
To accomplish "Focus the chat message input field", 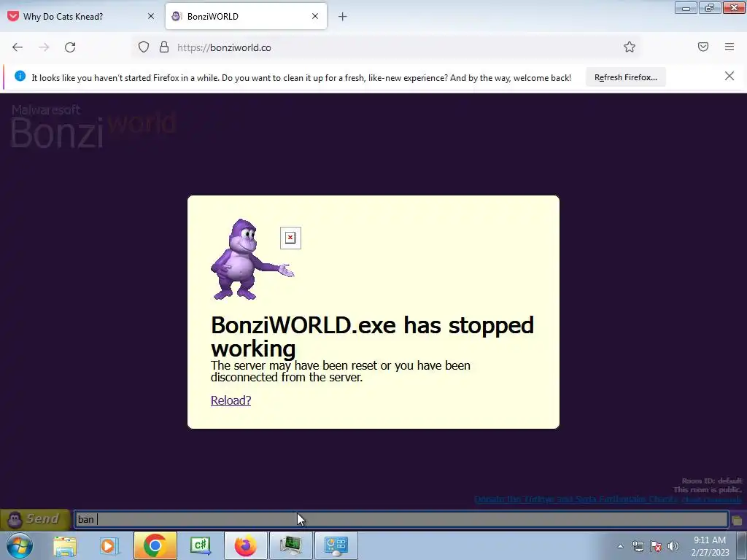I will pyautogui.click(x=400, y=519).
